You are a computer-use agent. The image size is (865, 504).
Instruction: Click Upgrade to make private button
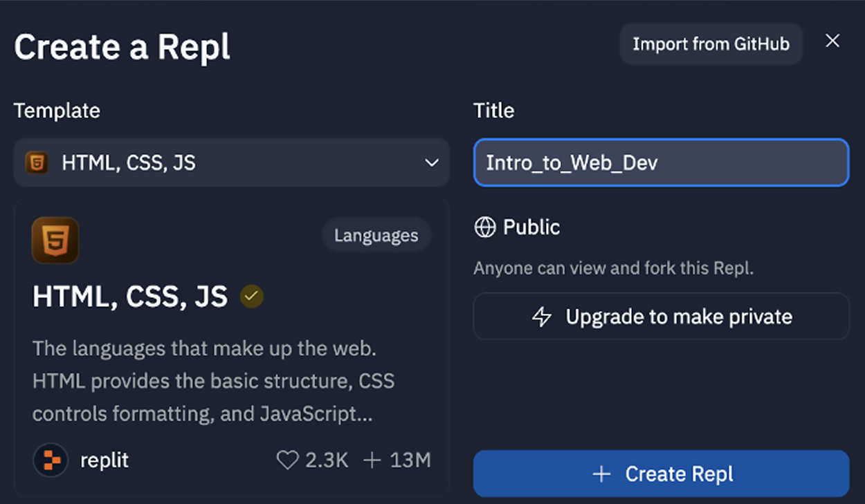pyautogui.click(x=662, y=317)
